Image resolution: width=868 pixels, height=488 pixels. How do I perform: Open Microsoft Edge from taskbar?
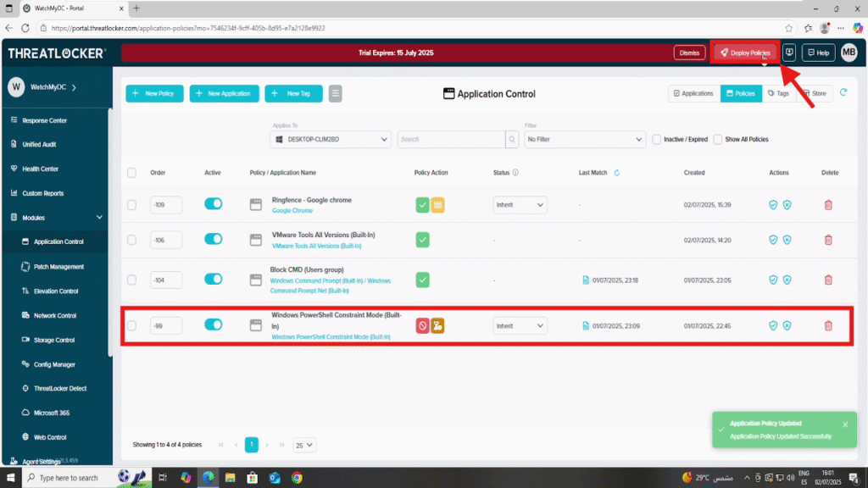tap(209, 478)
